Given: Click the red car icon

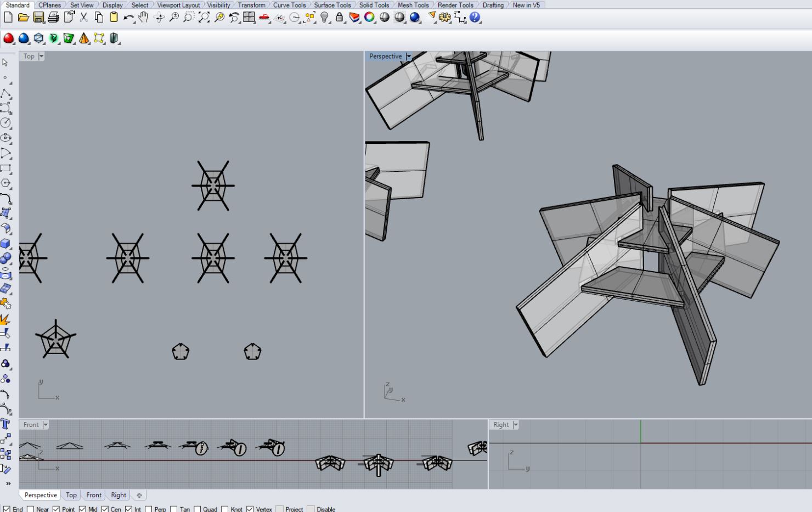Looking at the screenshot, I should pos(264,18).
